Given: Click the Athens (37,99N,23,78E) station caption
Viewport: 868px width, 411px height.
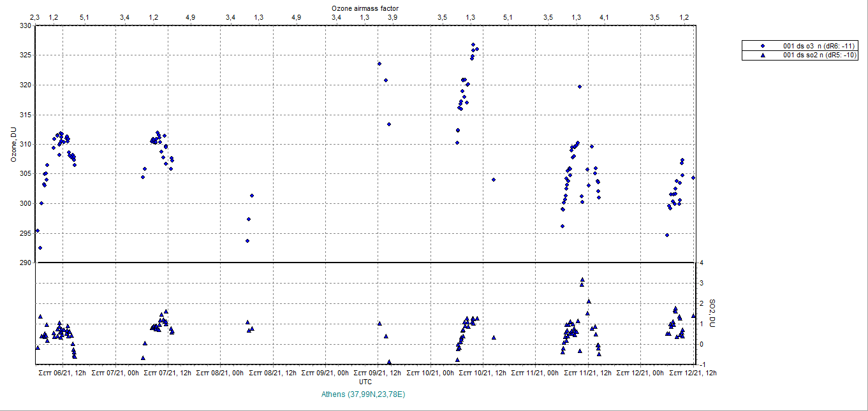Looking at the screenshot, I should point(364,394).
